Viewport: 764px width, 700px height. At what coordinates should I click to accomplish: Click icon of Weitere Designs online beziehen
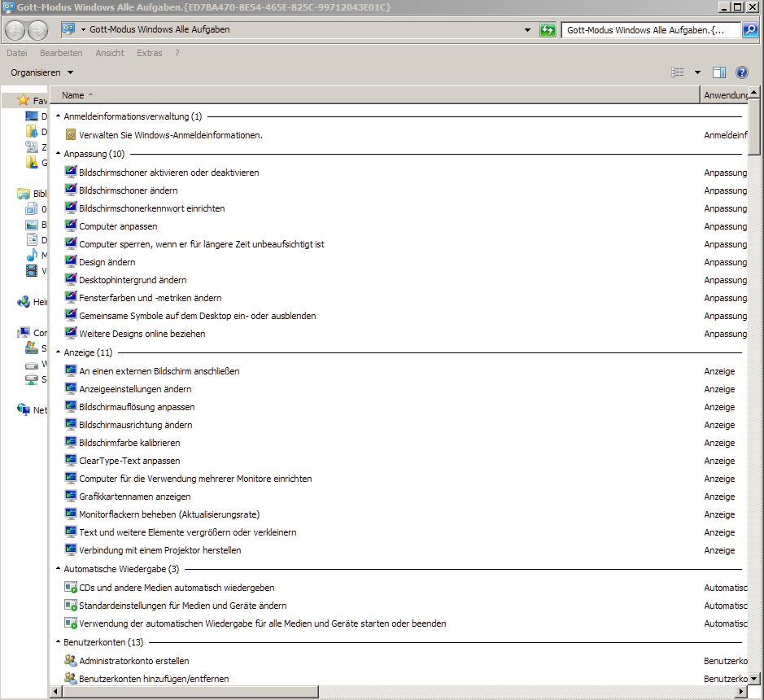click(71, 333)
